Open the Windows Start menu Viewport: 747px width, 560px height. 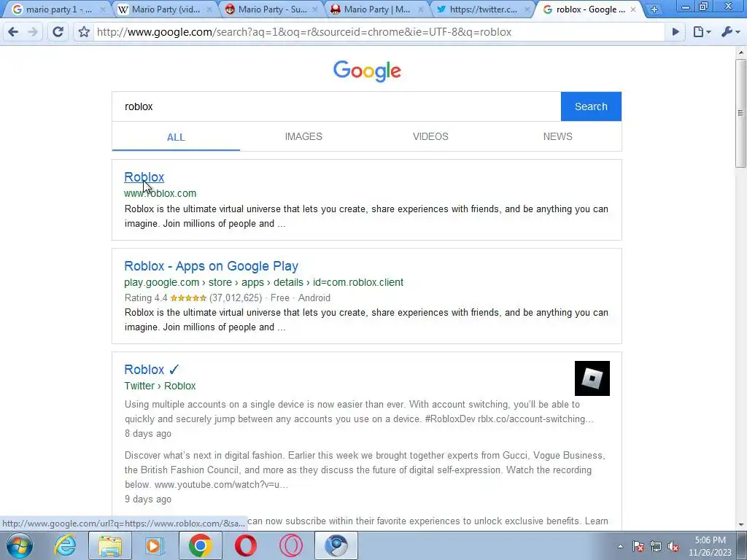click(x=20, y=545)
